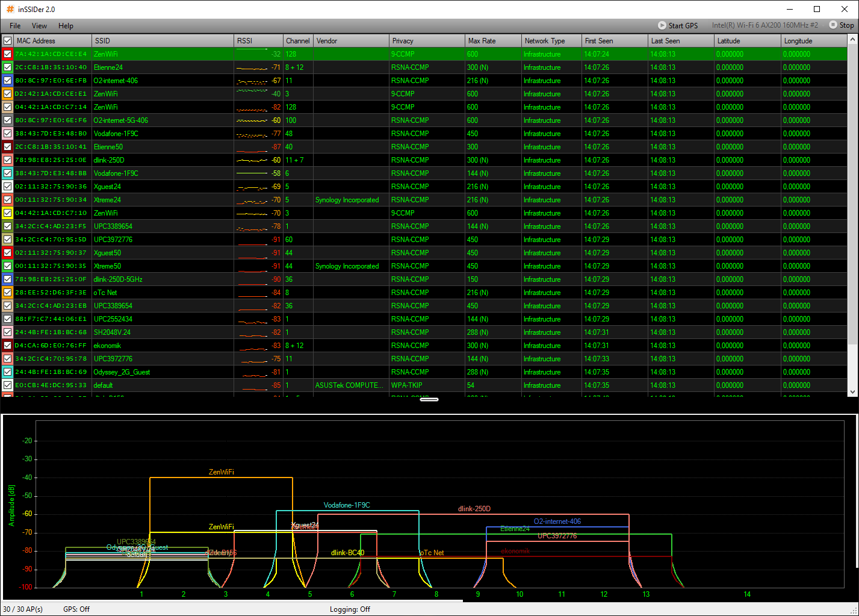The width and height of the screenshot is (859, 616).
Task: Click the splitter grip between table and graph
Action: (x=429, y=399)
